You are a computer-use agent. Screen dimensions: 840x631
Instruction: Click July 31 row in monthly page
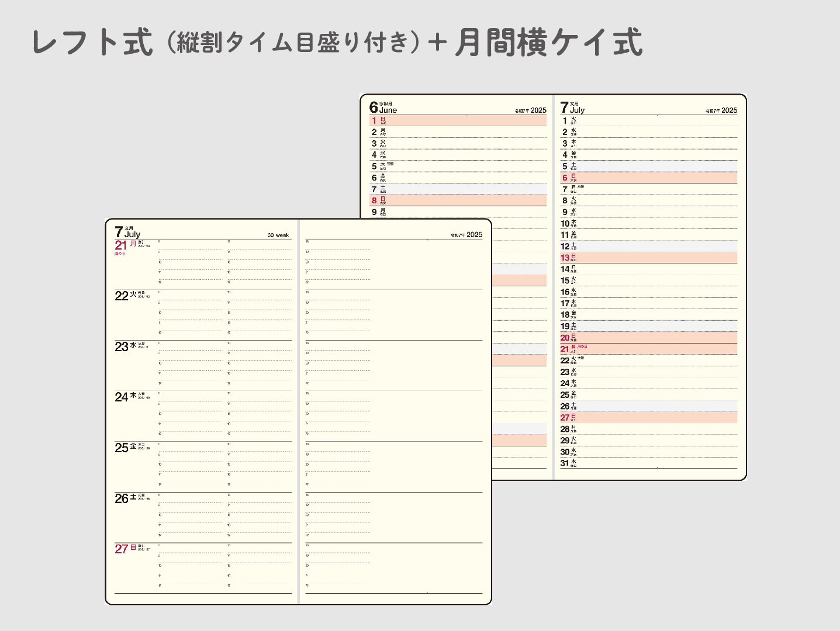[648, 463]
